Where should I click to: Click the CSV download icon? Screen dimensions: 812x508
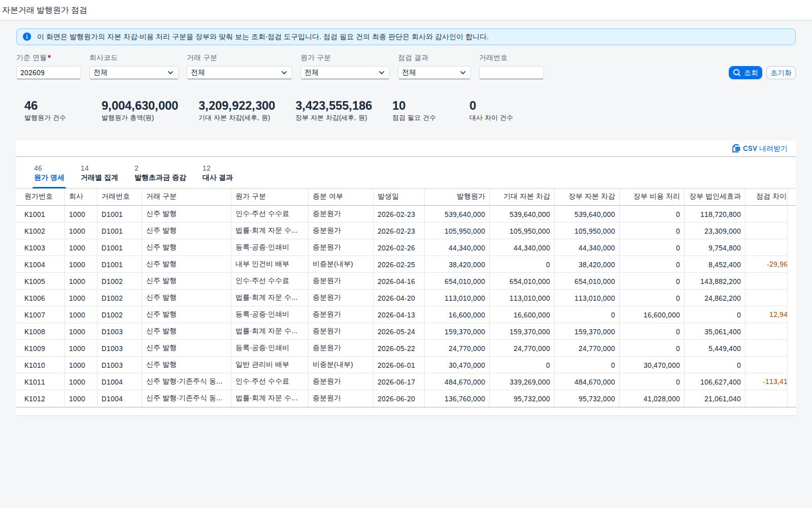pyautogui.click(x=736, y=148)
